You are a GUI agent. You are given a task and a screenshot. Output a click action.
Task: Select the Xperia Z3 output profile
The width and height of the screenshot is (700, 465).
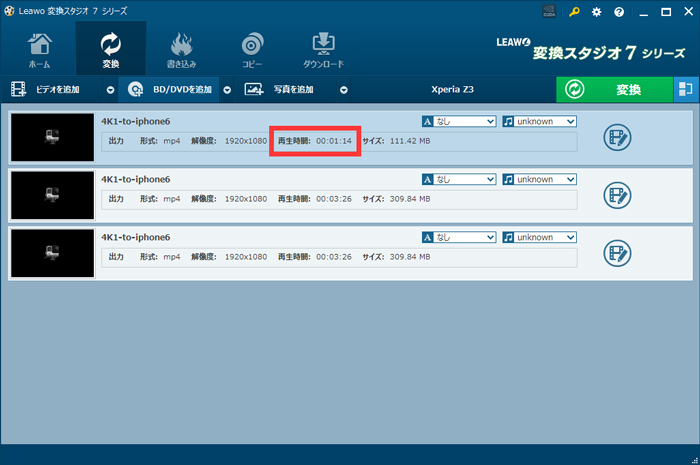coord(452,90)
